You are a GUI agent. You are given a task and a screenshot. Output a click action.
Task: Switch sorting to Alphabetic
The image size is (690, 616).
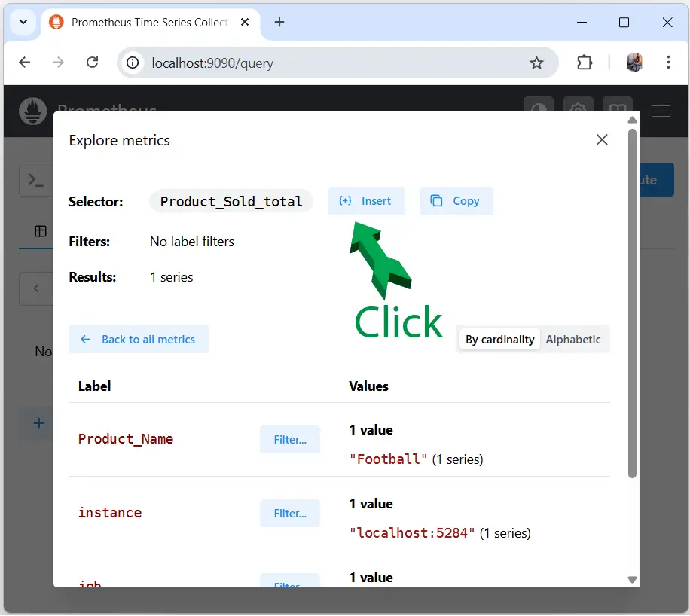[573, 340]
